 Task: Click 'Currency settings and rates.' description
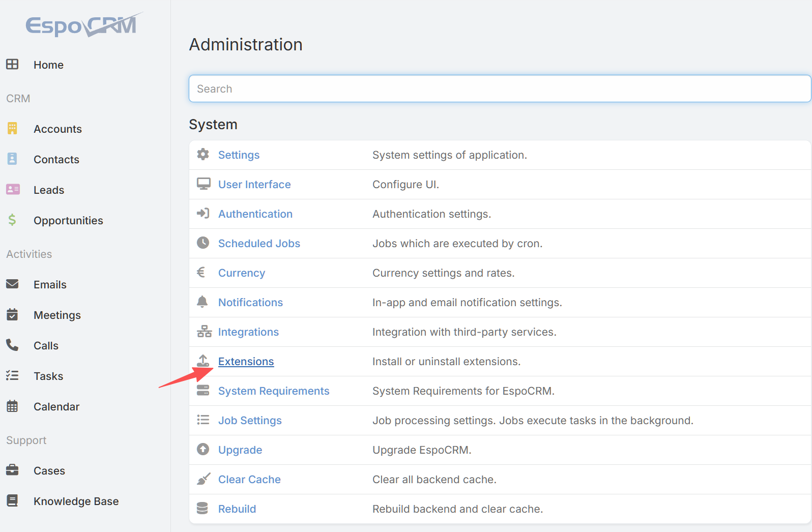443,273
